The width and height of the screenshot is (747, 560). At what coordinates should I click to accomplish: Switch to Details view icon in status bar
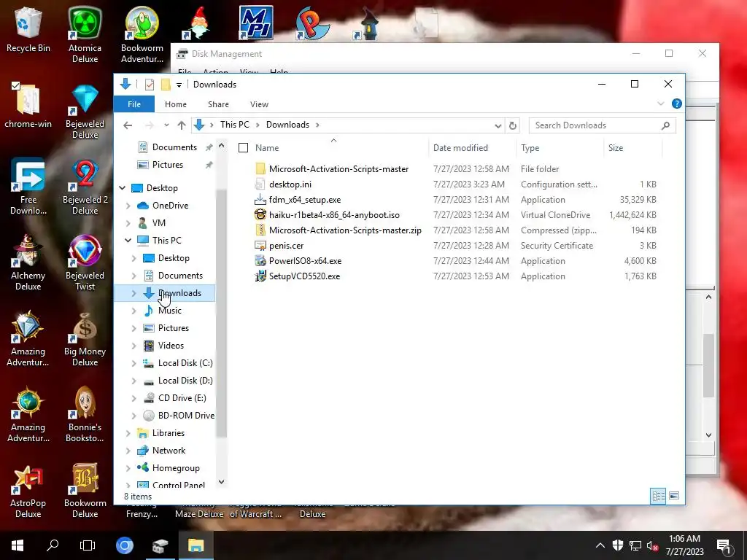click(x=659, y=496)
